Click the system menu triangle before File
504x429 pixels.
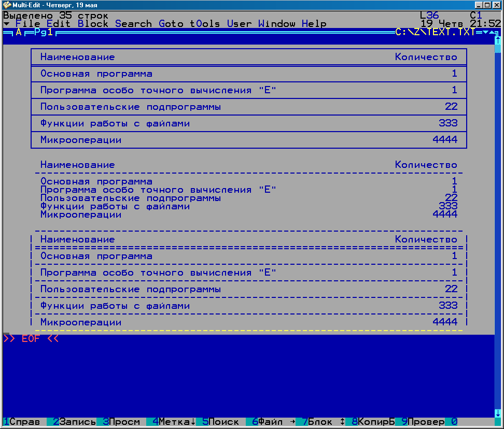pos(6,24)
